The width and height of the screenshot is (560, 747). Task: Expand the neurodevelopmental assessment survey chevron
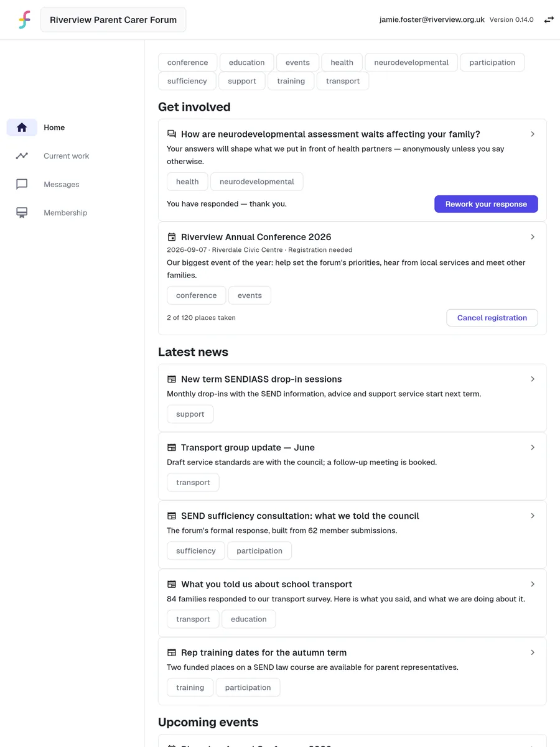click(x=533, y=134)
